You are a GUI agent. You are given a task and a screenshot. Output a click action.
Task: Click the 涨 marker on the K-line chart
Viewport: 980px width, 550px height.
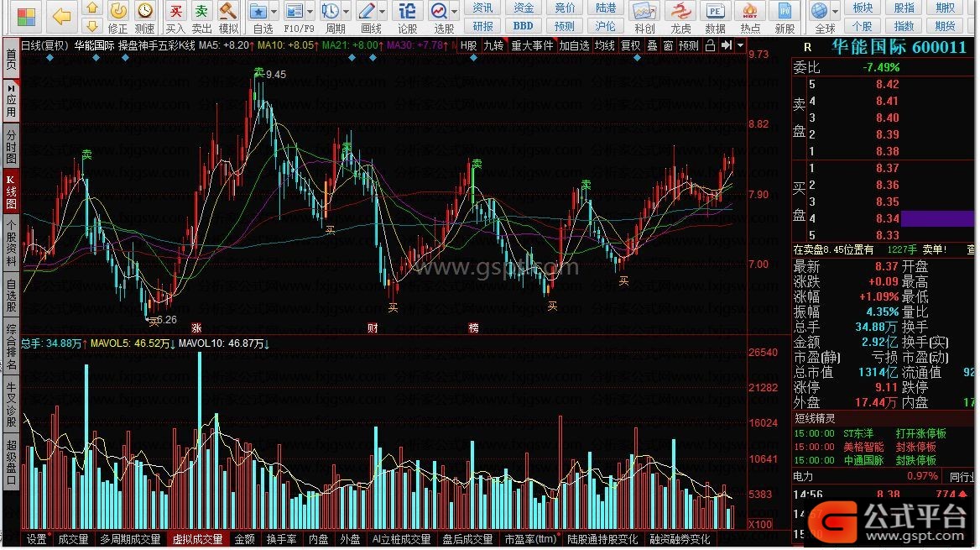[x=197, y=327]
